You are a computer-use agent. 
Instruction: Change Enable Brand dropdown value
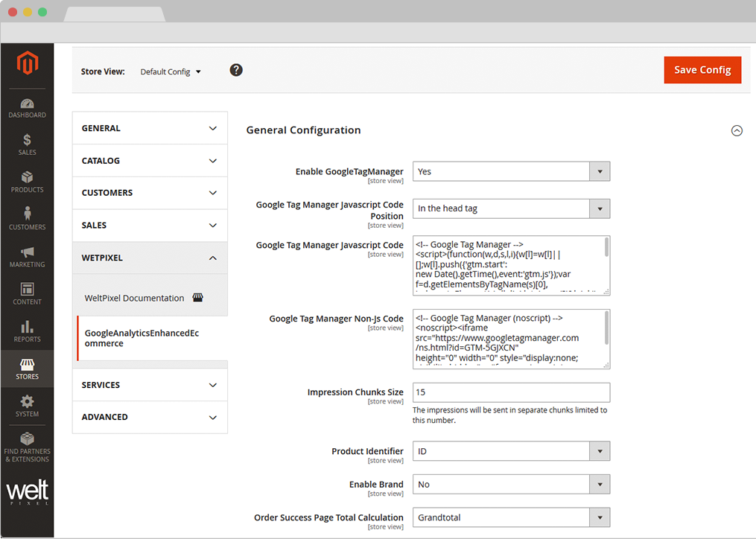pos(511,484)
